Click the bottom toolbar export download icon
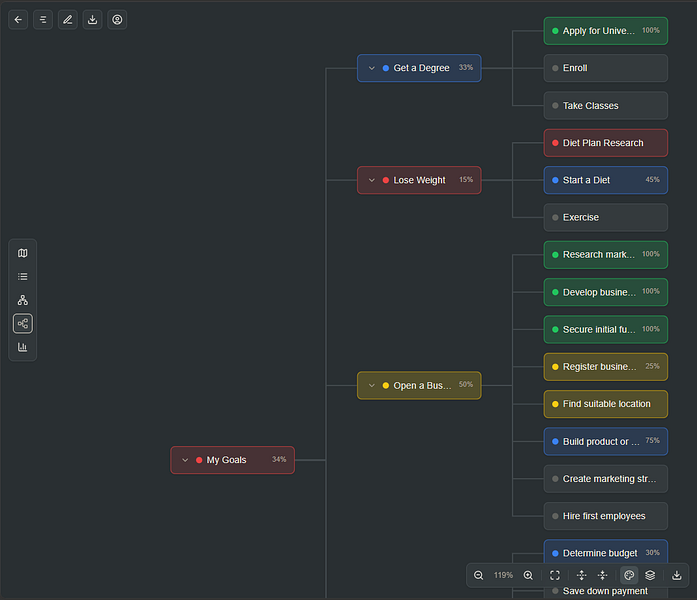This screenshot has width=697, height=600. (x=677, y=575)
